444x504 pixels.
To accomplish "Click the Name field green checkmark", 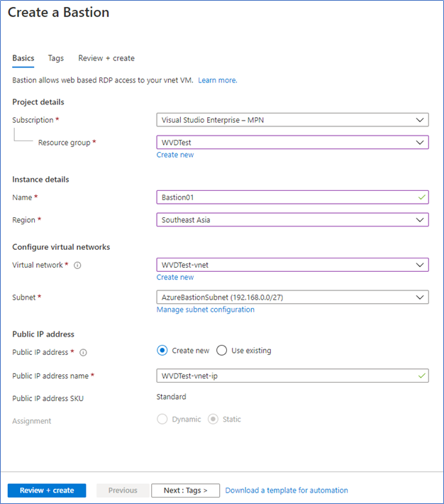I will click(422, 197).
